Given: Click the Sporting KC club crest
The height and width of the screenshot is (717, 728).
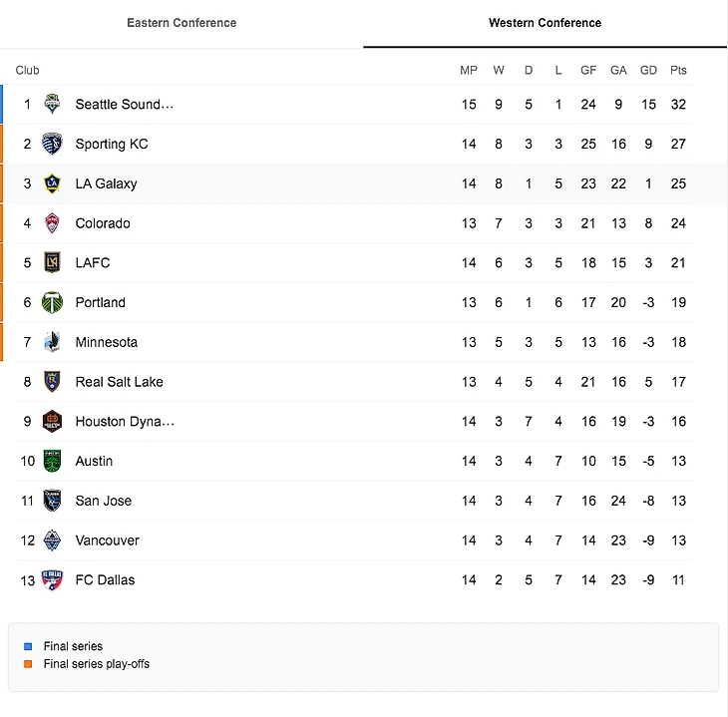Looking at the screenshot, I should click(x=52, y=145).
